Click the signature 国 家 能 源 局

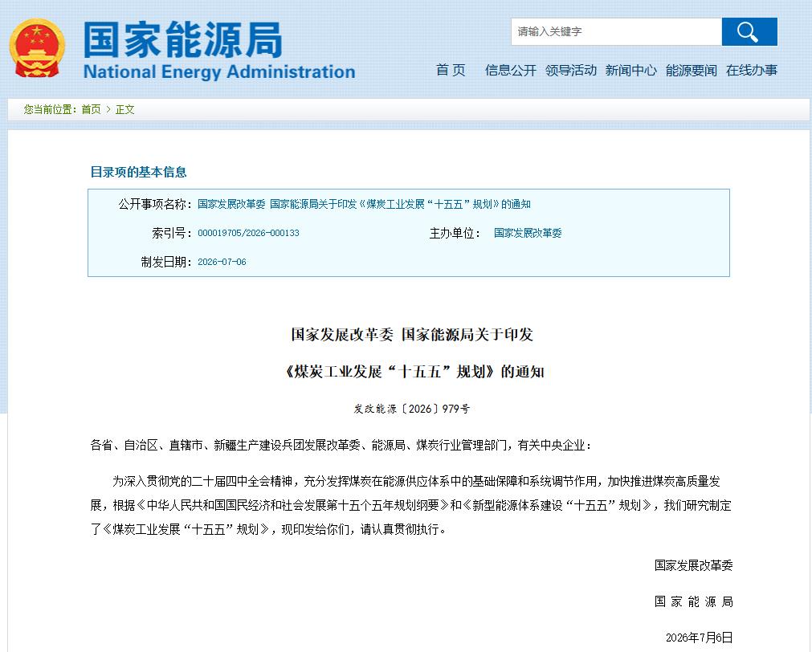coord(693,601)
